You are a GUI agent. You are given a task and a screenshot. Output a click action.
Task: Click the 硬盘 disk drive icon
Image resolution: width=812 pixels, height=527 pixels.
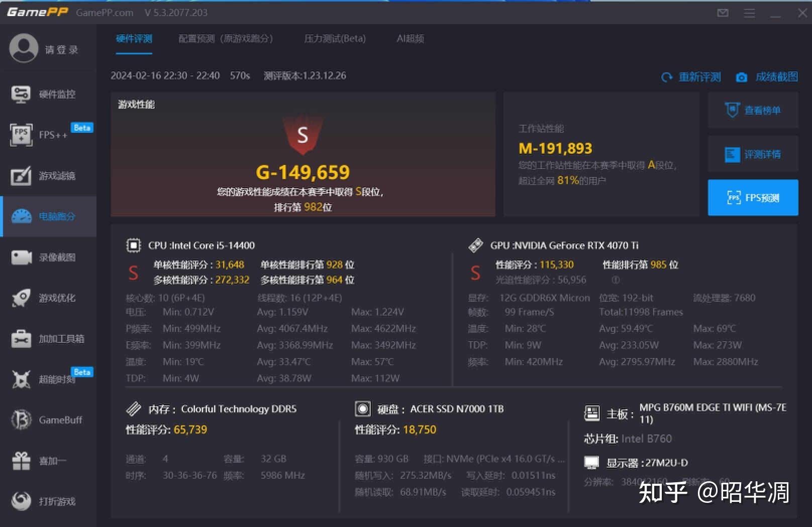(362, 409)
